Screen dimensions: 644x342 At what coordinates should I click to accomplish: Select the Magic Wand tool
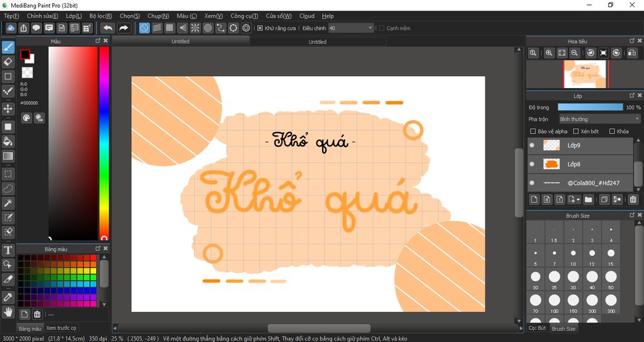(8, 203)
